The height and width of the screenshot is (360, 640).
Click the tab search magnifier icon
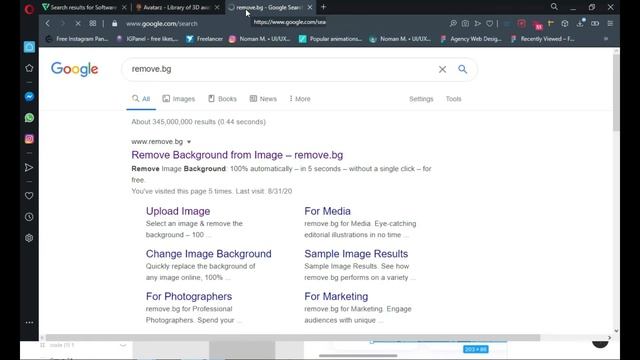(554, 7)
